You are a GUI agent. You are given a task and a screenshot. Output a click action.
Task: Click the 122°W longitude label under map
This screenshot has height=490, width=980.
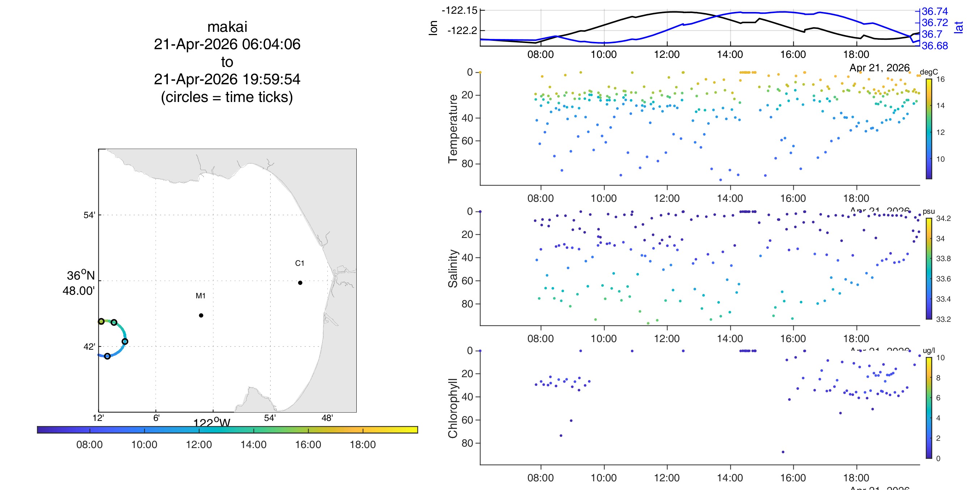(212, 423)
